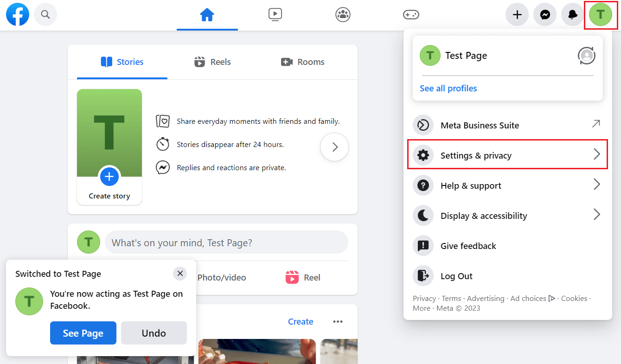Advance story tips with the right arrow
This screenshot has height=364, width=621.
pyautogui.click(x=334, y=147)
